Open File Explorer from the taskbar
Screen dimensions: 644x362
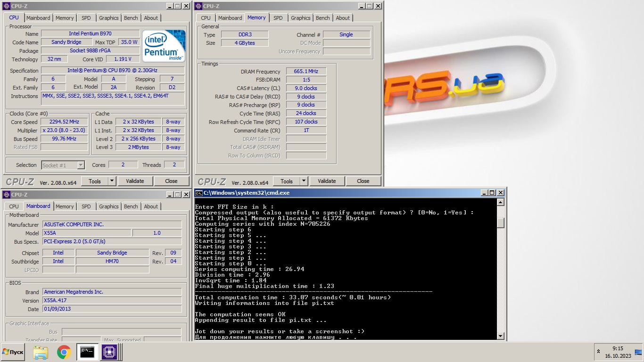(x=41, y=352)
